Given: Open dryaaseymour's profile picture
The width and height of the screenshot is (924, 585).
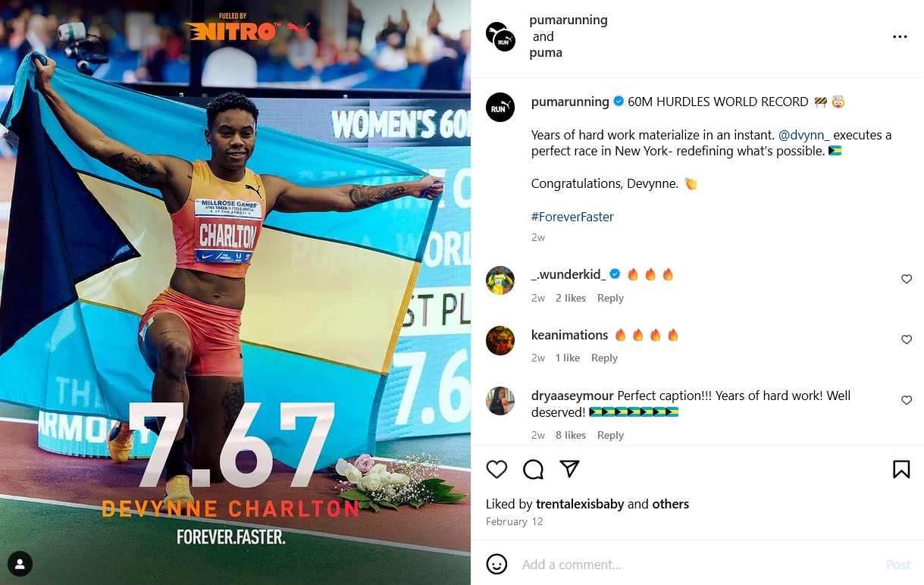Looking at the screenshot, I should pyautogui.click(x=500, y=402).
